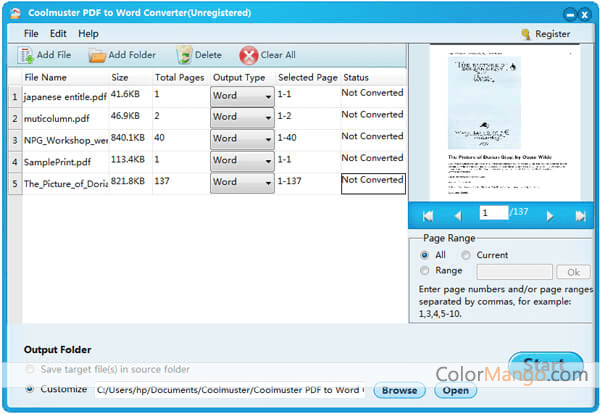Click the Add Folder icon

tap(97, 56)
